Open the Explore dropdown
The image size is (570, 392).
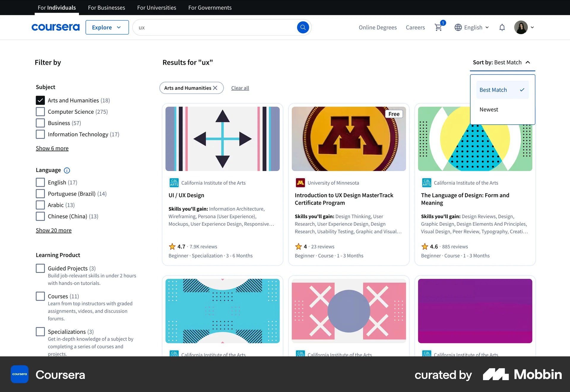coord(107,27)
